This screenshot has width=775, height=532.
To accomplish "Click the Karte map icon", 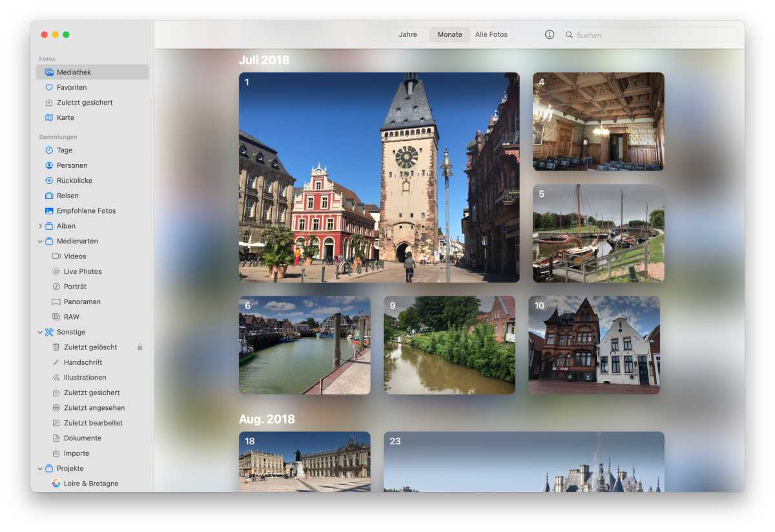I will (x=49, y=118).
